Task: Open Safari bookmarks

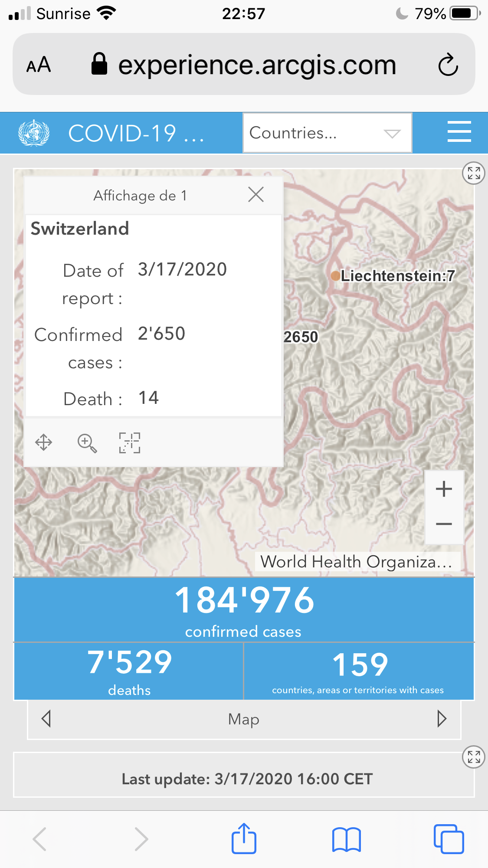Action: click(346, 839)
